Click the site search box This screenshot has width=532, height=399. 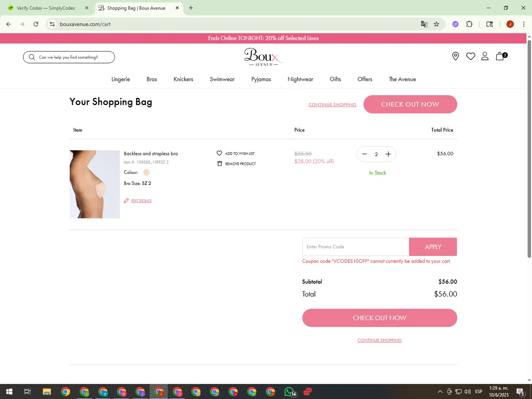tap(69, 57)
